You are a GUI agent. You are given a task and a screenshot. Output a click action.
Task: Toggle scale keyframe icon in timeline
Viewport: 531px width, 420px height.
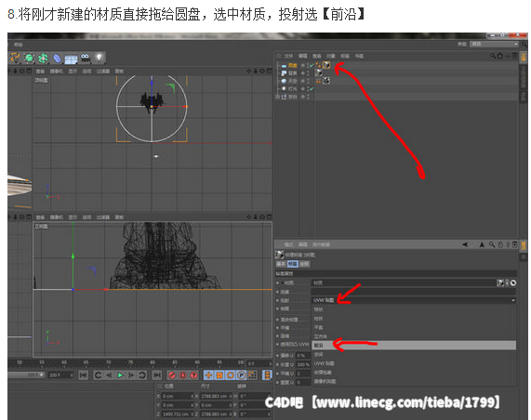tap(219, 375)
